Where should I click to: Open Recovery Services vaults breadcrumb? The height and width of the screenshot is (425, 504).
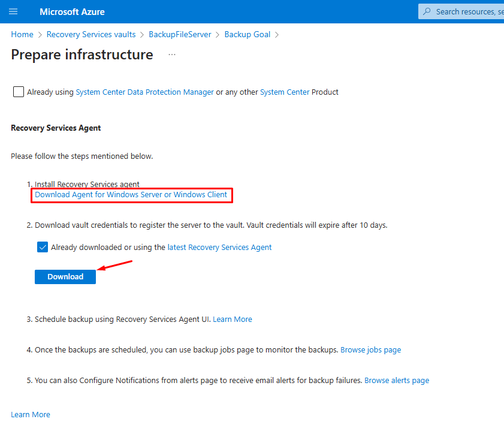pos(91,34)
